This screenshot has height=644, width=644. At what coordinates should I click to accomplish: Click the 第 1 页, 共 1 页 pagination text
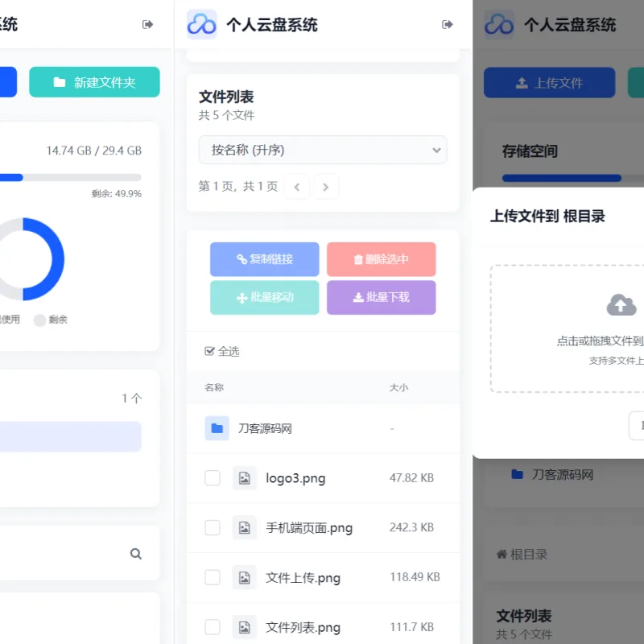pos(238,186)
